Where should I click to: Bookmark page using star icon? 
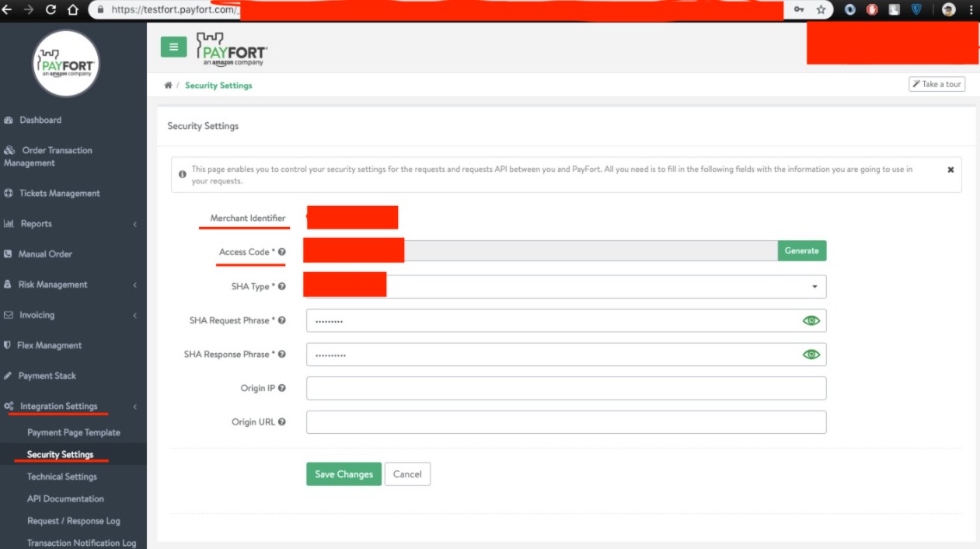point(821,10)
